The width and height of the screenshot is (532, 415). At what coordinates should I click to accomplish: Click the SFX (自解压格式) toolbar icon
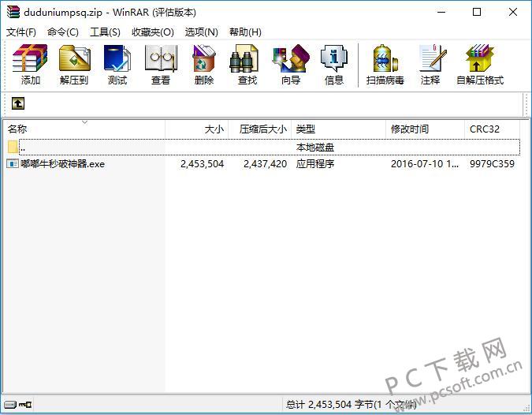point(480,65)
